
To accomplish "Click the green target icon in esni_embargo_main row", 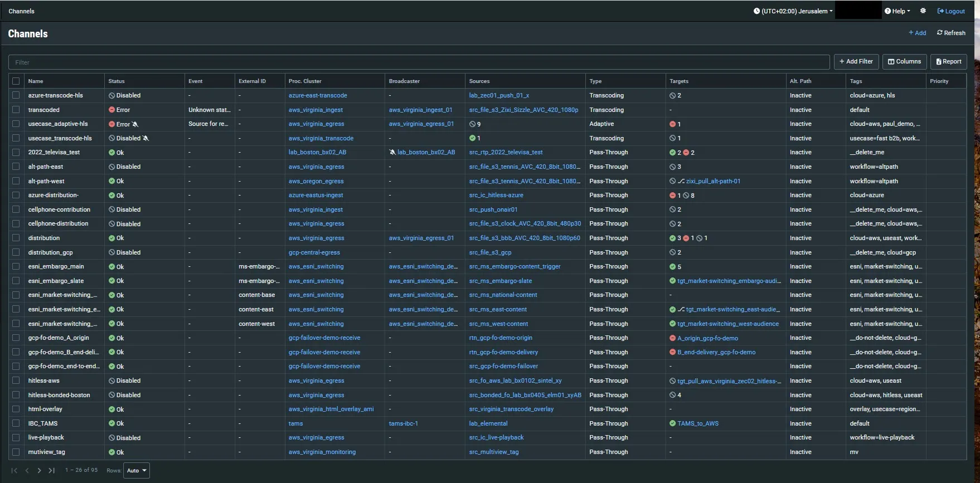I will [672, 267].
